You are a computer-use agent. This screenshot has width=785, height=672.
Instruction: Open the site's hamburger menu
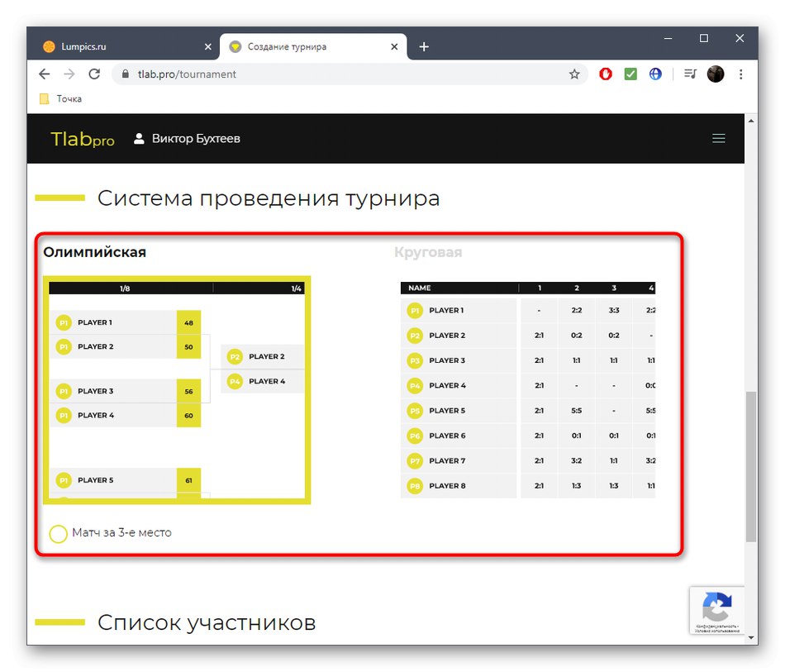click(718, 138)
